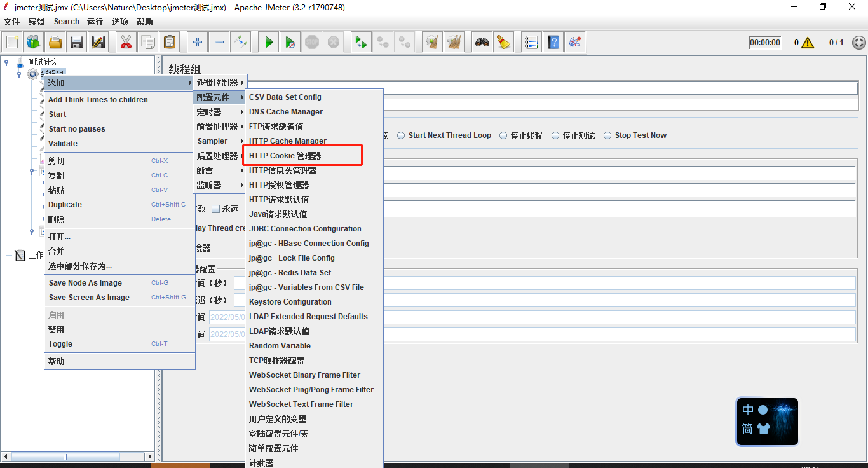Click the Open folder toolbar icon

(55, 43)
